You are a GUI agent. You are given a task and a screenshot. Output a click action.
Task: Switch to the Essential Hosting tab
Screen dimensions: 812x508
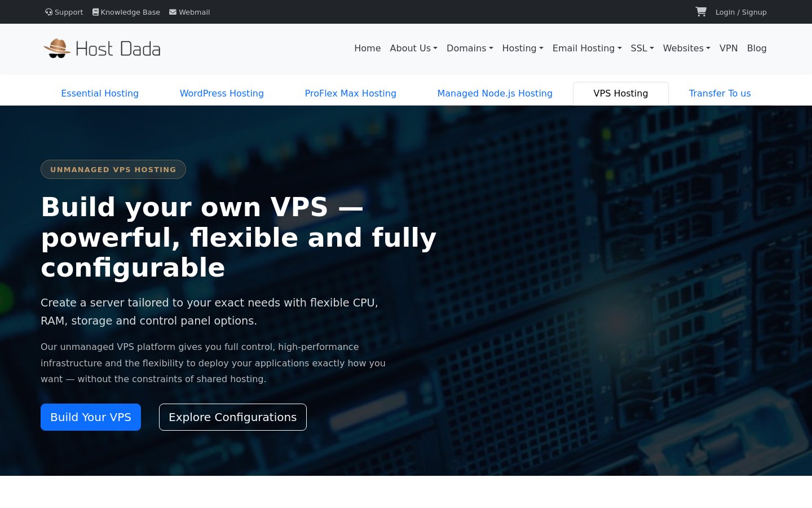[100, 94]
